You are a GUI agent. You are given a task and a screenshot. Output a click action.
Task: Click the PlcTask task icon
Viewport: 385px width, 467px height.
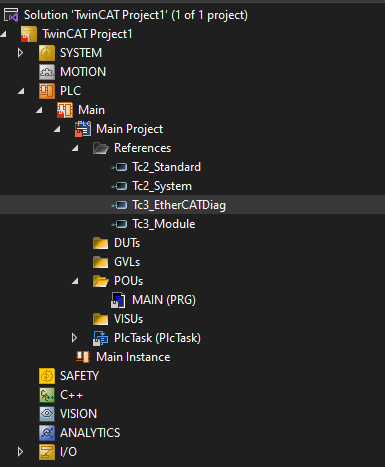click(101, 338)
